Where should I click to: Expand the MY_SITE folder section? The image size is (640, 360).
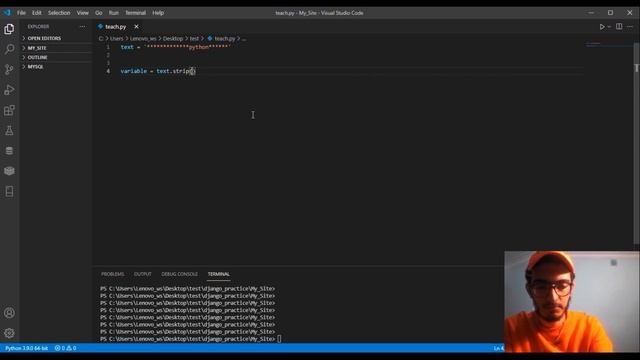[x=56, y=48]
